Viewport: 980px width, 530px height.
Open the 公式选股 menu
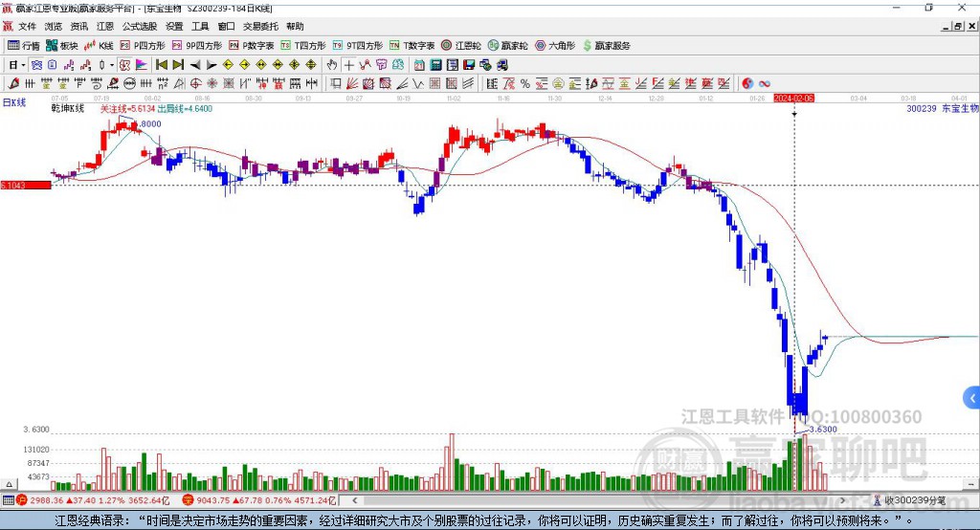pos(140,26)
